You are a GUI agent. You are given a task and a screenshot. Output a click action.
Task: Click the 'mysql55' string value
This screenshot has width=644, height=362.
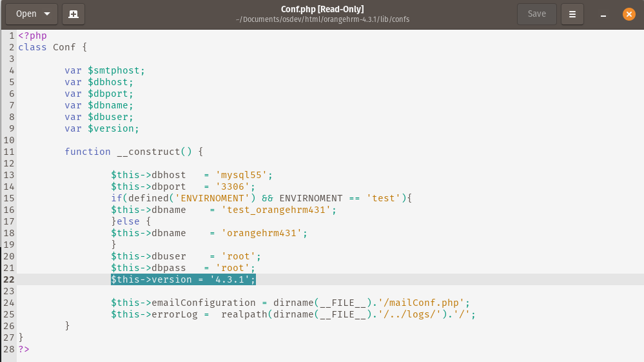pos(242,175)
